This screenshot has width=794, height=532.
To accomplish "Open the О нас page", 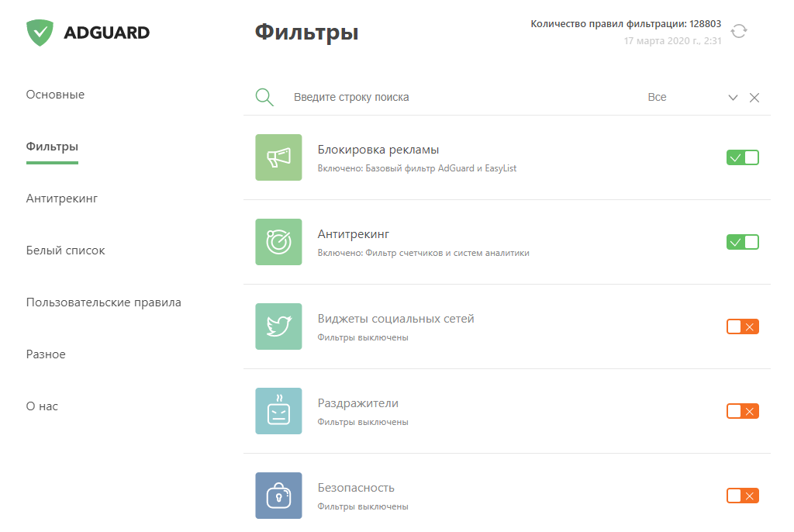I will click(x=42, y=406).
